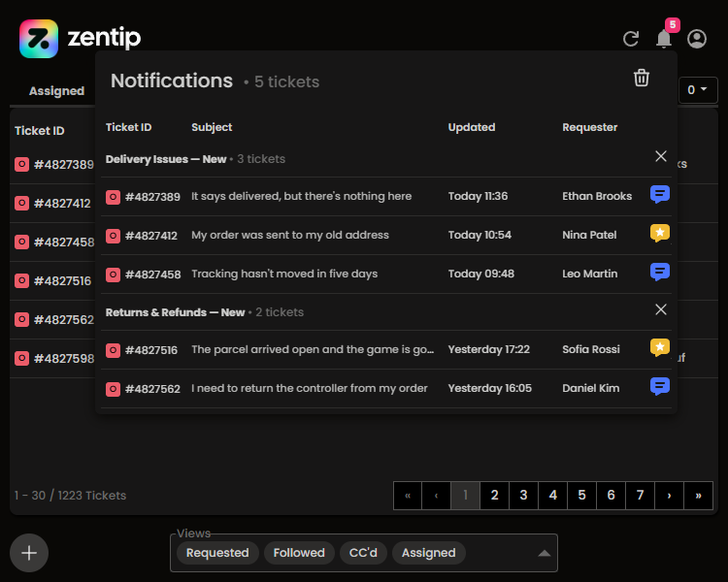This screenshot has height=582, width=728.
Task: Click status icon of notification #4827562
Action: tap(113, 389)
